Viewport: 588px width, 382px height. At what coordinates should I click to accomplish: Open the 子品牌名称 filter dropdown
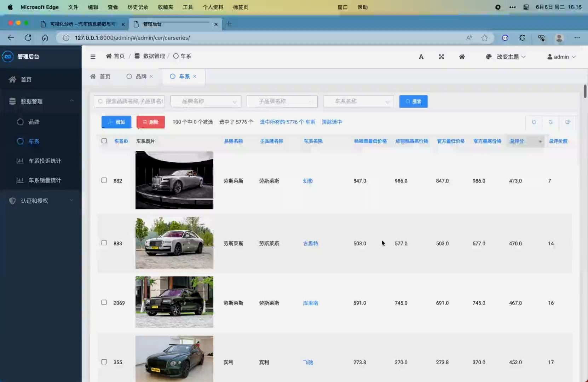(x=282, y=102)
